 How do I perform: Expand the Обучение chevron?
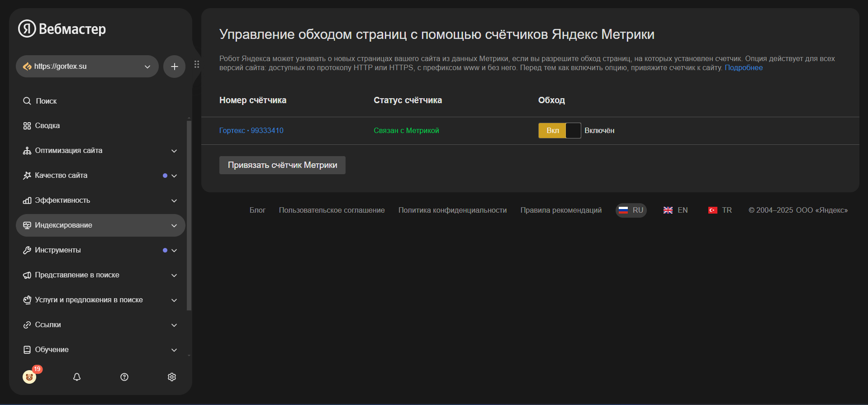(x=174, y=350)
